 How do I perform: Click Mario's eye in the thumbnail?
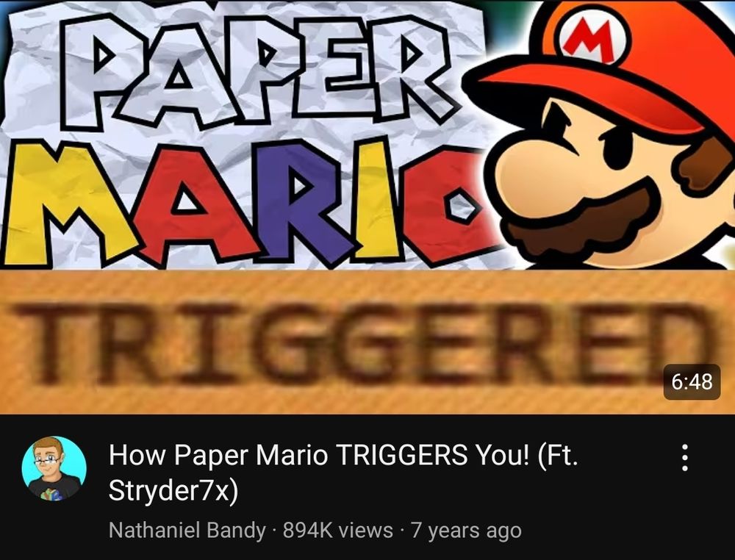tap(619, 148)
